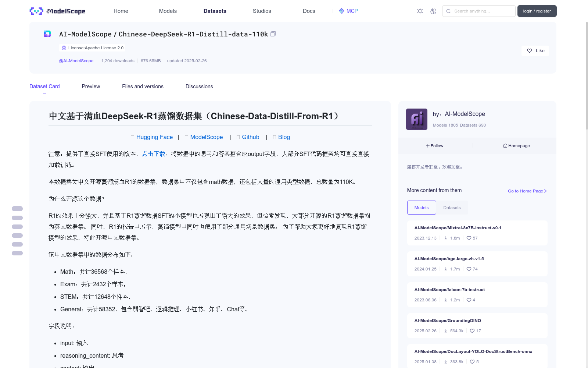
Task: Focus the Search anything input field
Action: (479, 11)
